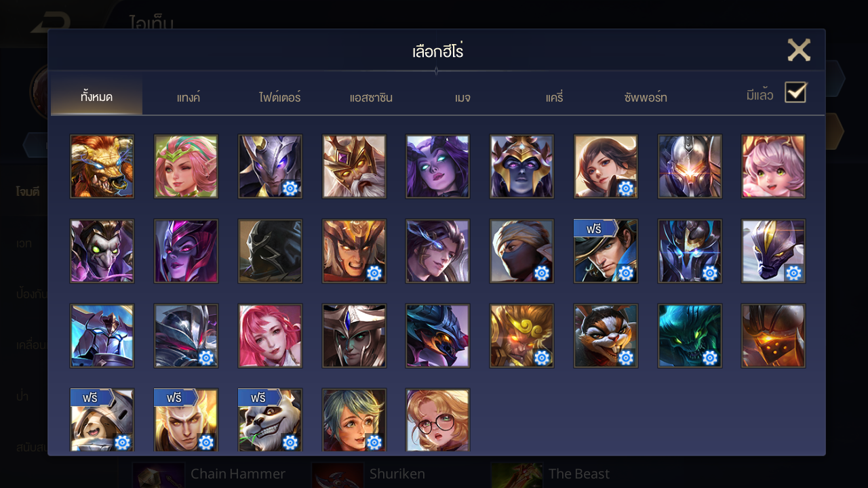
Task: Select the blonde girl with round glasses
Action: point(437,420)
